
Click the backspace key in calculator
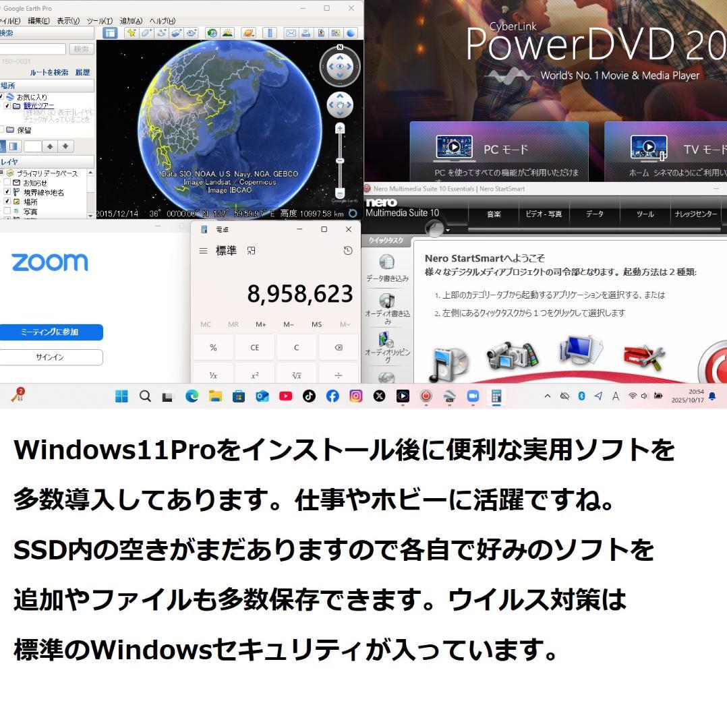pyautogui.click(x=339, y=347)
